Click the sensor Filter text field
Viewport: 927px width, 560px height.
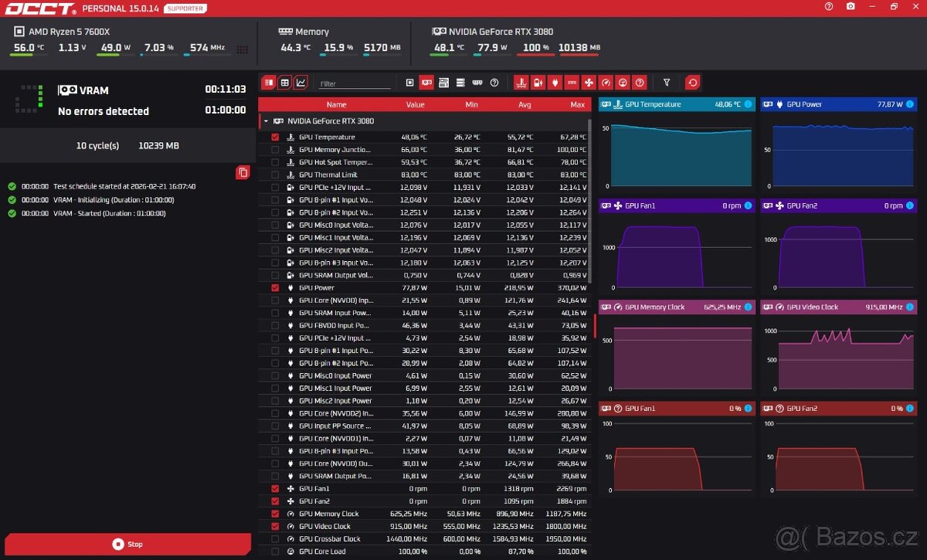355,83
